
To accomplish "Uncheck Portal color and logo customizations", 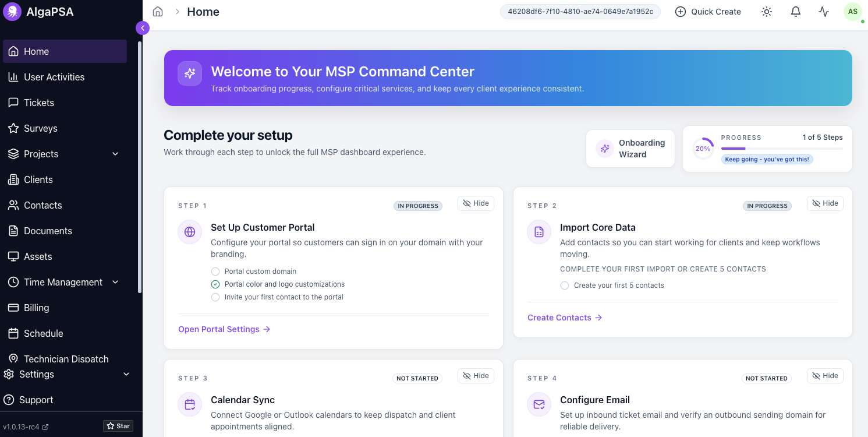I will point(215,284).
